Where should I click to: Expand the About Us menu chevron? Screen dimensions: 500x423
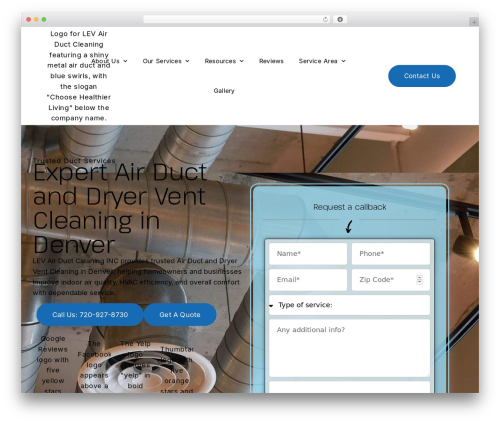coord(125,61)
